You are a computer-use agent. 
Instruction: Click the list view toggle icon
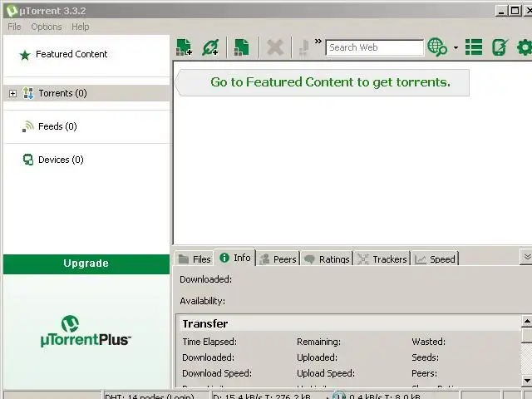tap(474, 47)
